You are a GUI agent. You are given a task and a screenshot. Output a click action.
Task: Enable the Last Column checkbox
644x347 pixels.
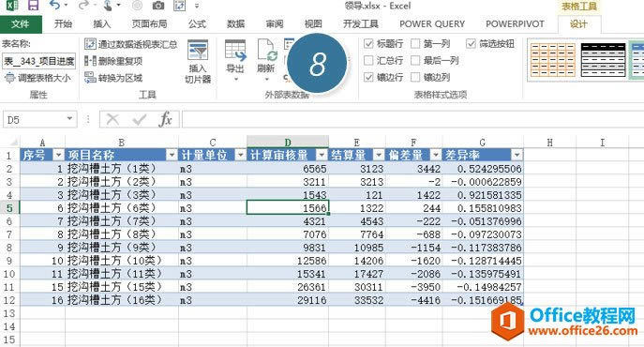coord(415,60)
